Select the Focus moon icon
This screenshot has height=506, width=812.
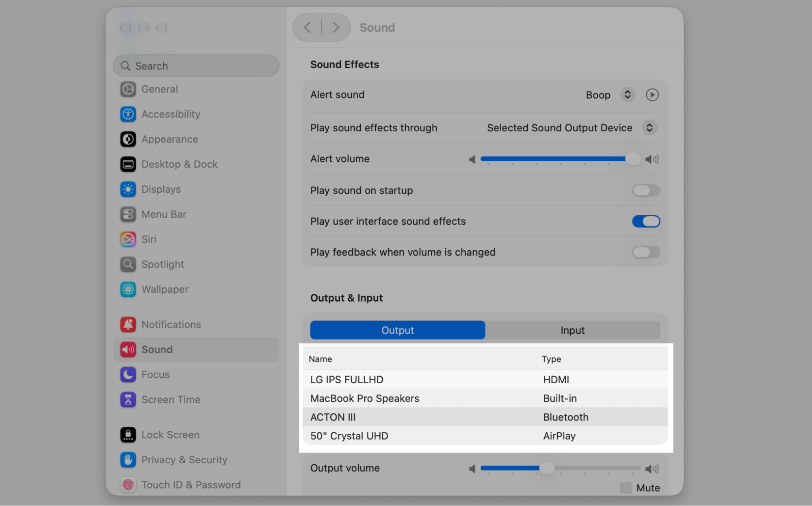(128, 374)
